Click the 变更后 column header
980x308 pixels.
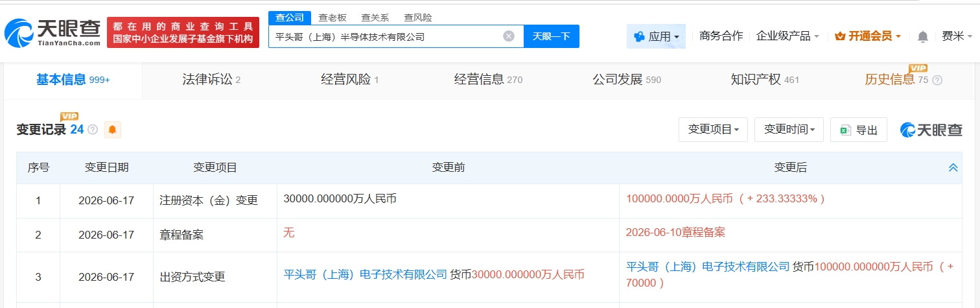coord(791,168)
